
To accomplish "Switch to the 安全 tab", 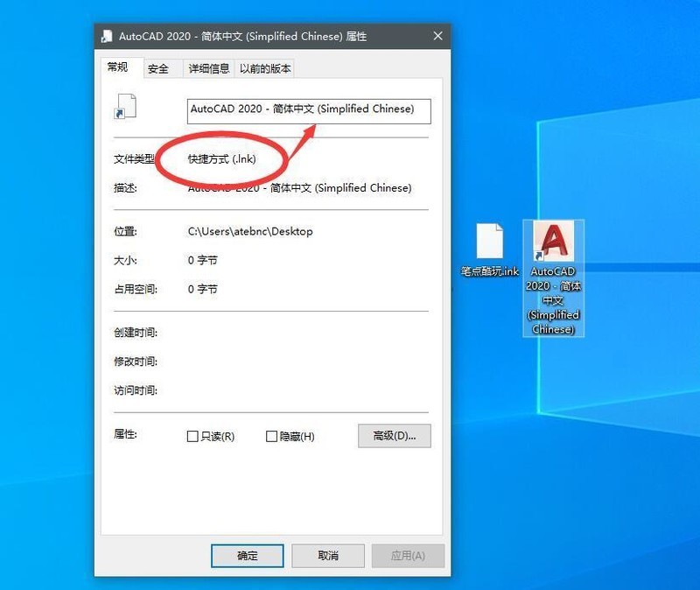I will [x=159, y=67].
